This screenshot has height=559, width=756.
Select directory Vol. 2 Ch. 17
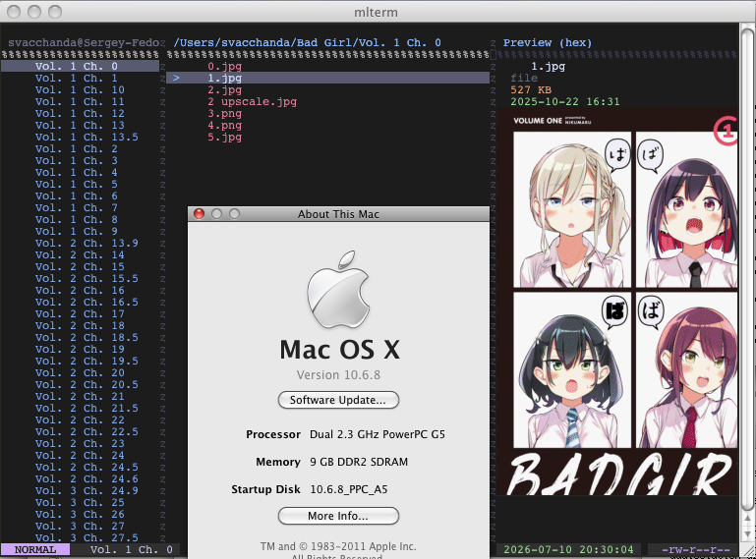pos(80,313)
